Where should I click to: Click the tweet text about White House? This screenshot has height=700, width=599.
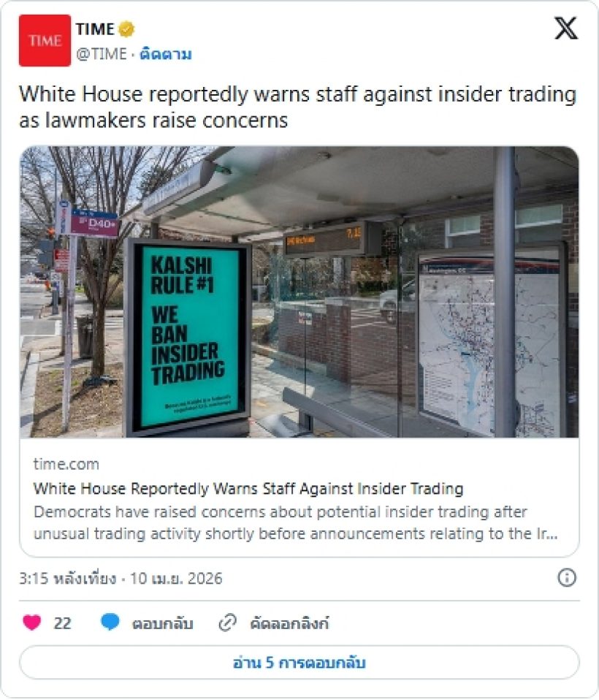[x=298, y=107]
